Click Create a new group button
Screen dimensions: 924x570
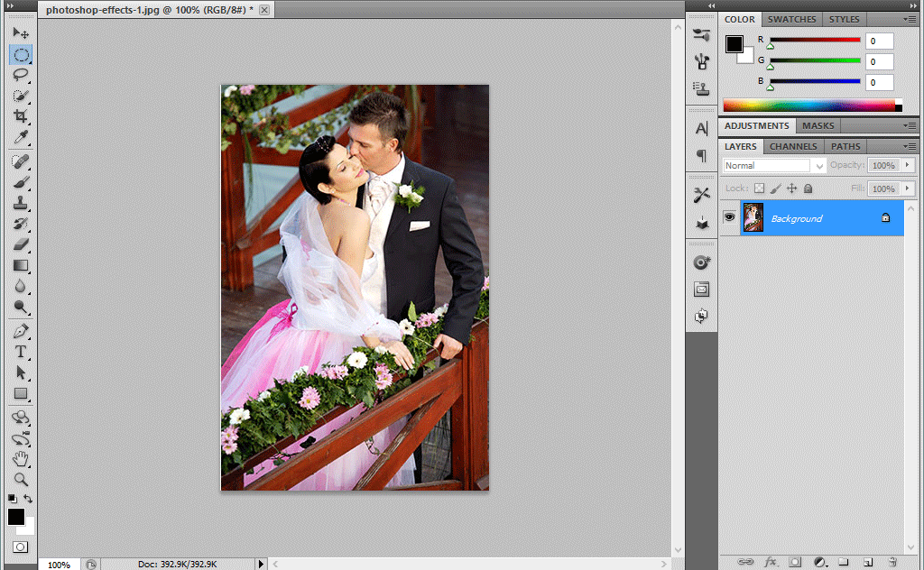click(x=844, y=562)
